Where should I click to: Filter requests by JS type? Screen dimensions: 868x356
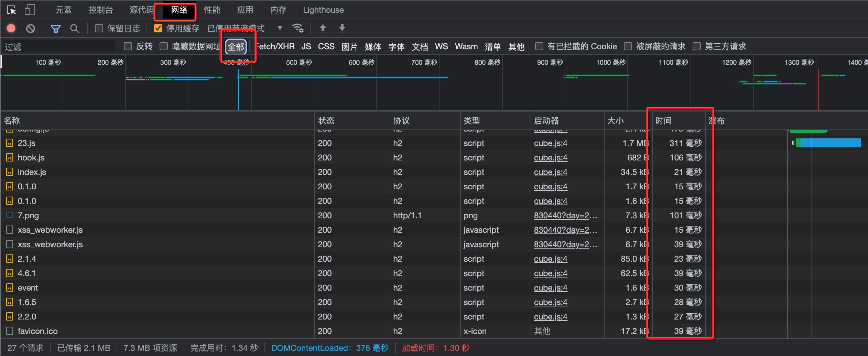click(306, 46)
